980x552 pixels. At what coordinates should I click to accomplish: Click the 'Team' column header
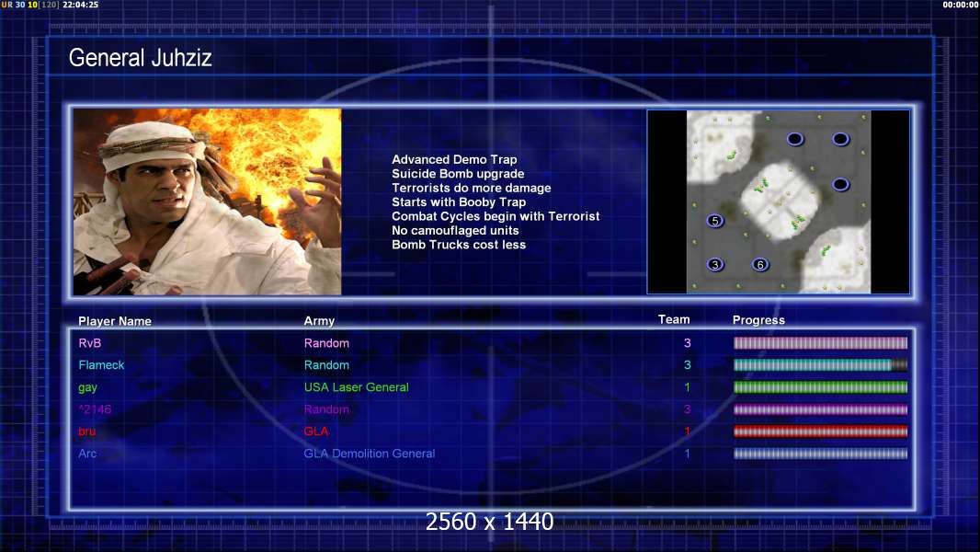674,319
